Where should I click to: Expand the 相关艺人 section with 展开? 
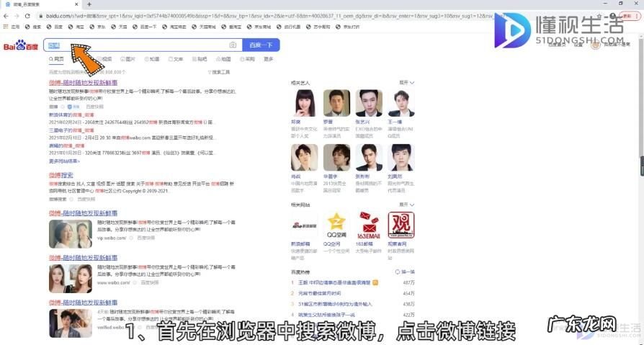406,83
